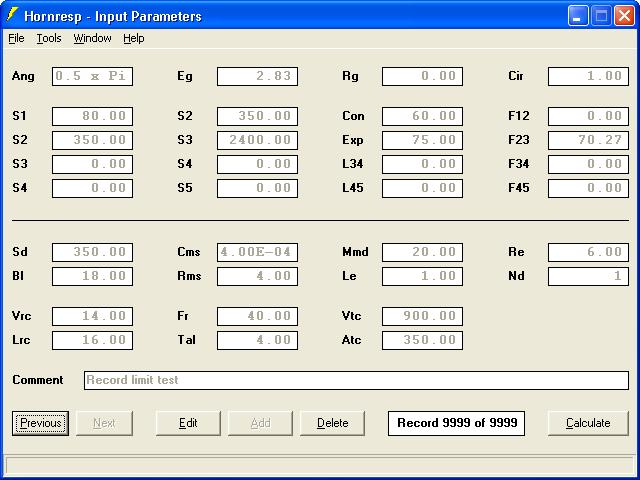This screenshot has height=480, width=640.
Task: Go to the Previous record
Action: click(40, 423)
